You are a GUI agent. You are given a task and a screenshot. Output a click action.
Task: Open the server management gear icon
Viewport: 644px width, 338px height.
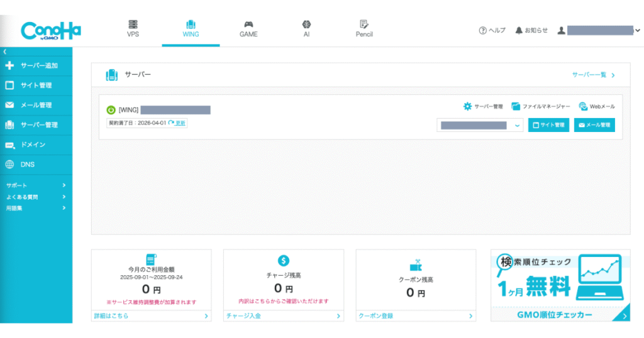(467, 107)
